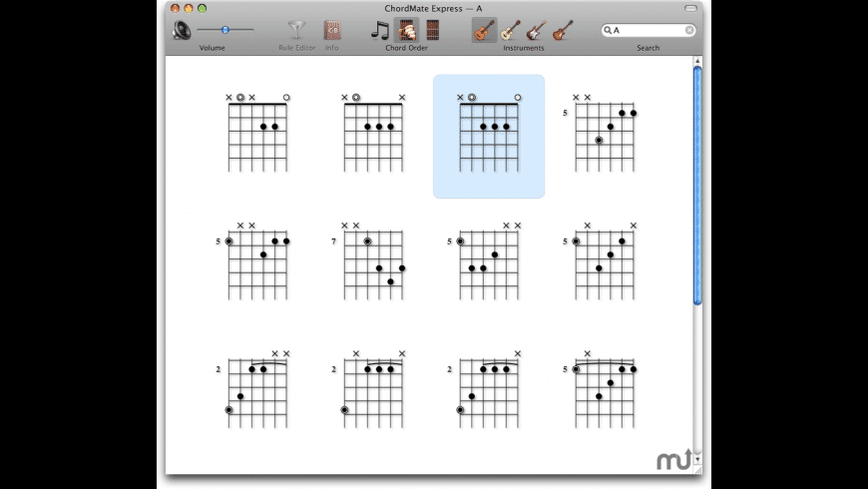868x489 pixels.
Task: Select the highlighted open A chord diagram
Action: tap(489, 137)
